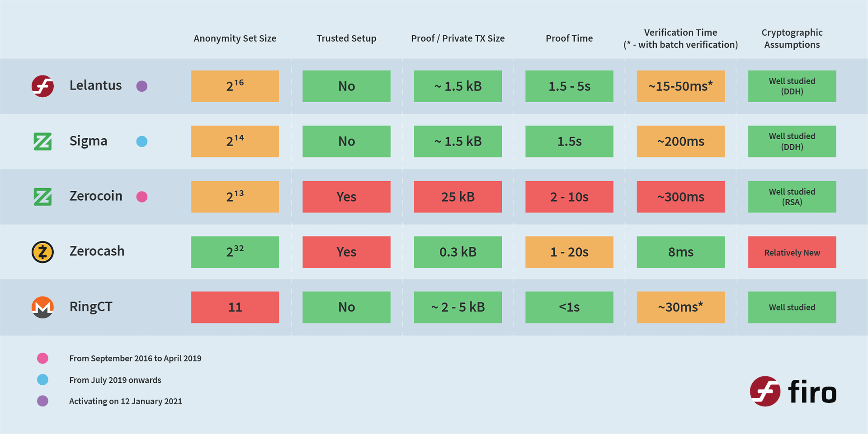Viewport: 868px width, 434px height.
Task: Click Zerocash's red Relatively New cell
Action: click(x=792, y=252)
